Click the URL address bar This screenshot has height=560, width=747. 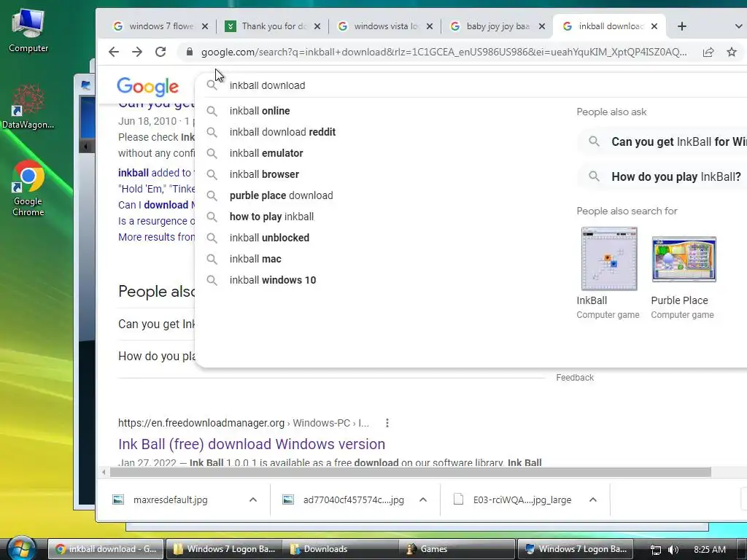tap(444, 52)
